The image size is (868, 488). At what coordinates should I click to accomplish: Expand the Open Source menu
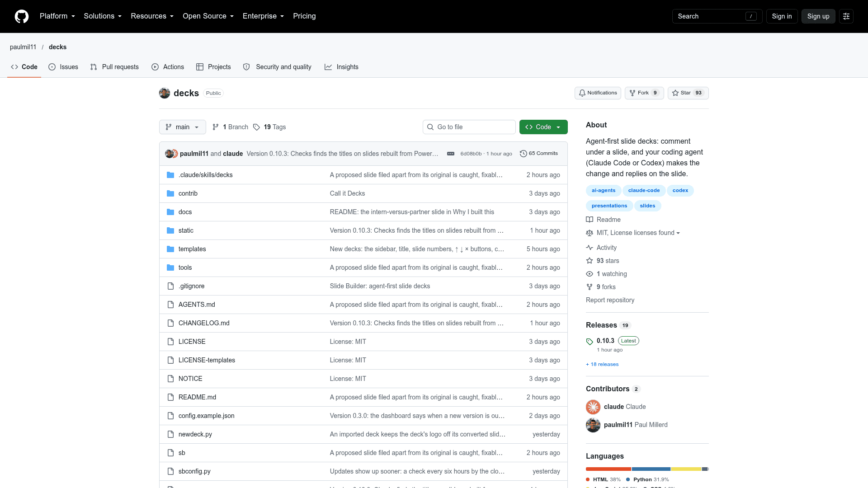point(208,16)
